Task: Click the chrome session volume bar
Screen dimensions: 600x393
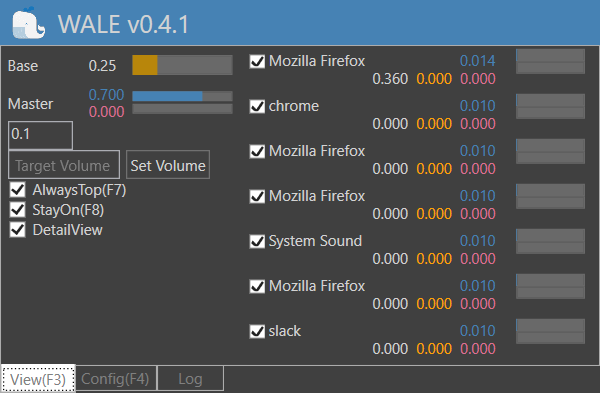Action: (550, 100)
